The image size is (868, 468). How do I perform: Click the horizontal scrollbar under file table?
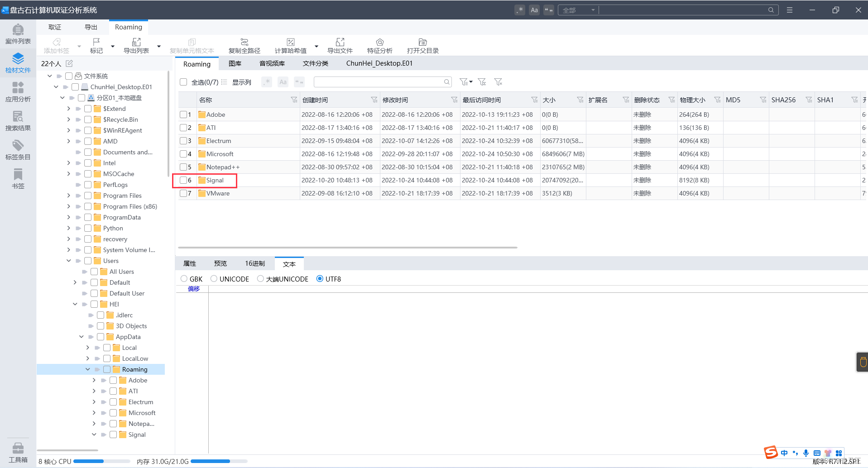coord(348,248)
